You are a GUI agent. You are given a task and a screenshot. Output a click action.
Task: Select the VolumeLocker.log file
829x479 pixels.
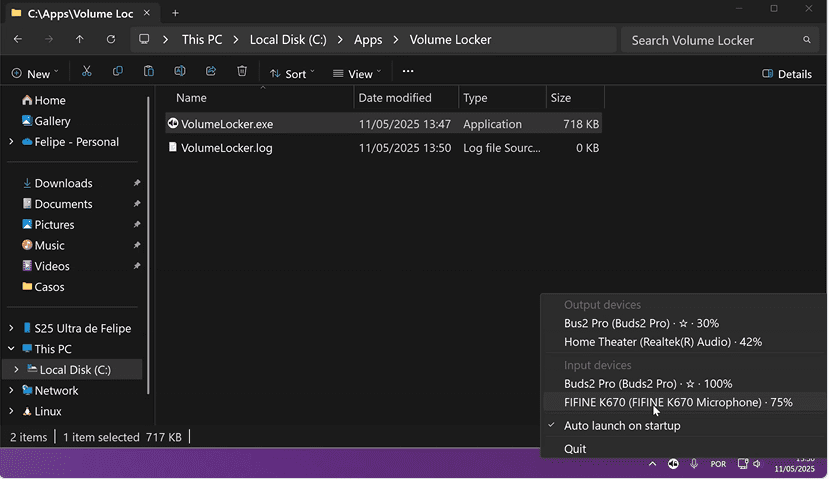point(226,148)
